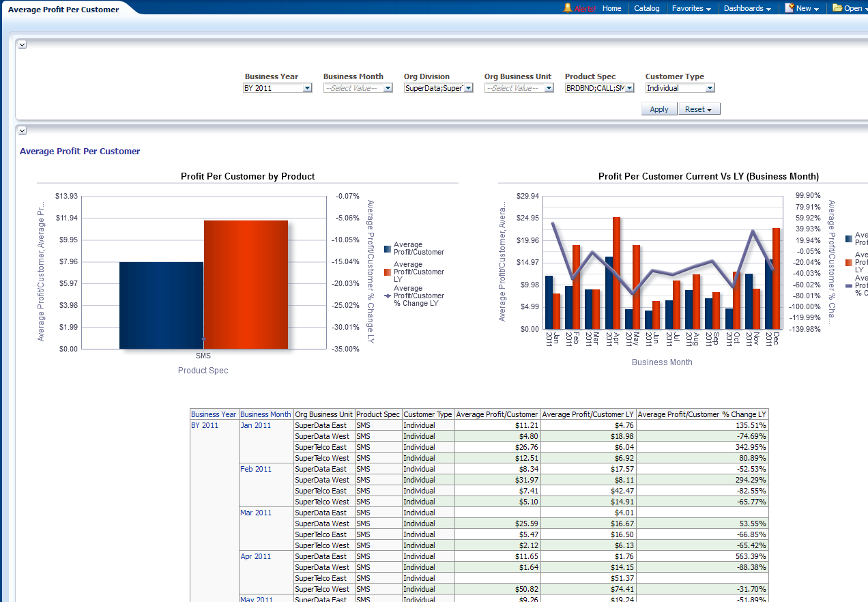The image size is (868, 602).
Task: Click the % Change LY line legend marker
Action: [388, 296]
